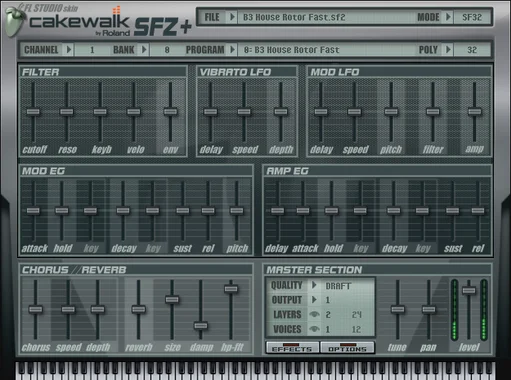Viewport: 511px width, 380px height.
Task: Open the FILE arrow menu
Action: (232, 17)
